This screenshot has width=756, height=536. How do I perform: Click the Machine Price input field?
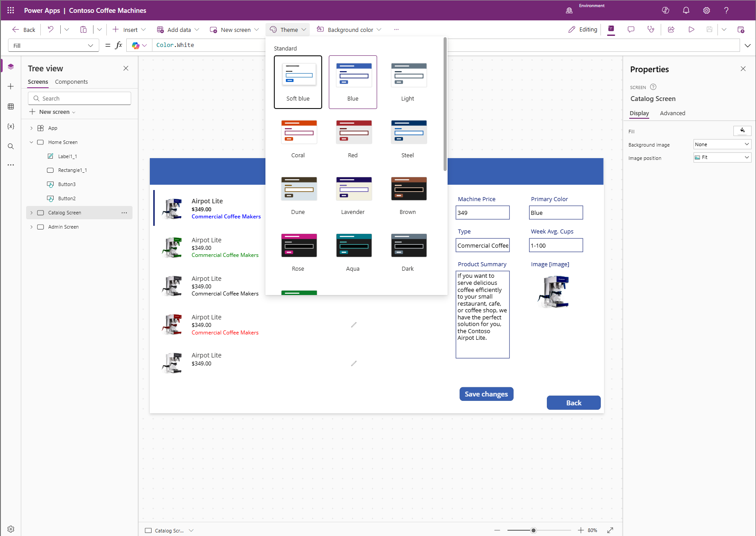[x=483, y=213]
